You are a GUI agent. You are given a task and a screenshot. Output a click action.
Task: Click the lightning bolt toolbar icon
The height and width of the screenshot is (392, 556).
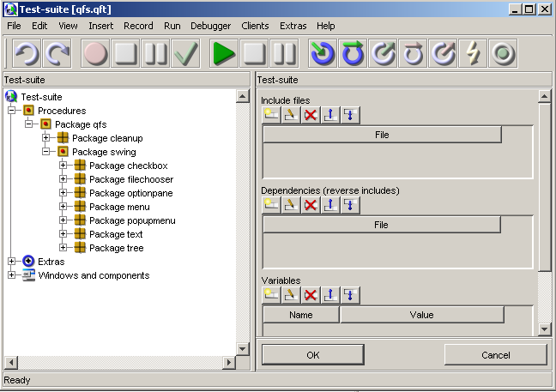click(x=473, y=54)
